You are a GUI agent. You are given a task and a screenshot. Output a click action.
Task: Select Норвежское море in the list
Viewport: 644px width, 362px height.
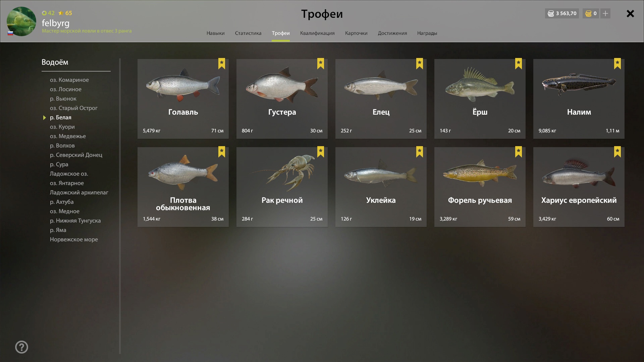74,239
